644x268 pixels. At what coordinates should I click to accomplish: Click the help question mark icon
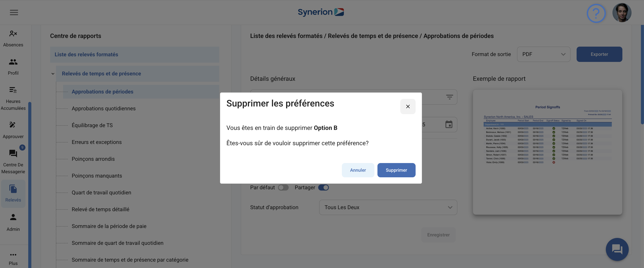click(596, 13)
